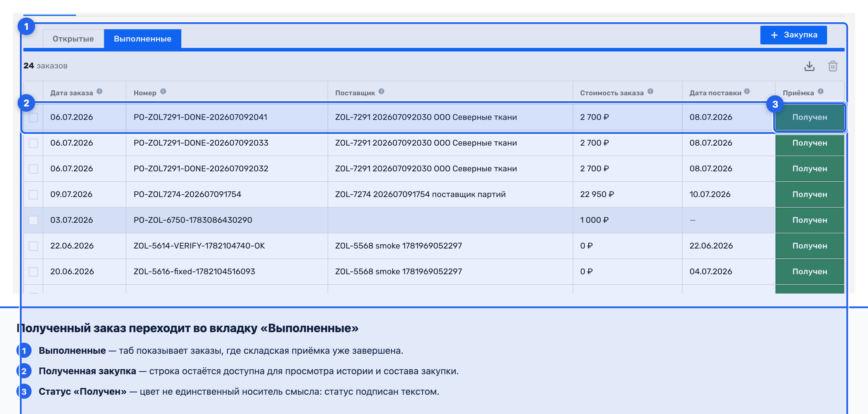This screenshot has height=414, width=868.
Task: Switch to the Открытые tab
Action: click(x=73, y=39)
